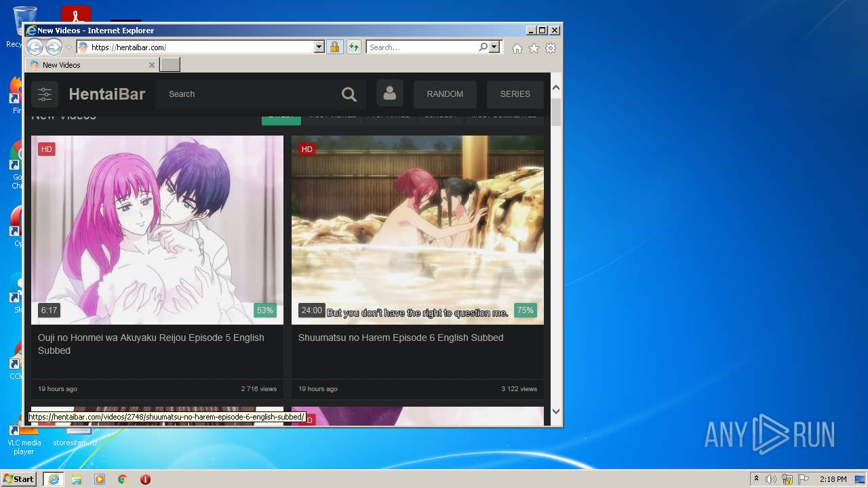This screenshot has height=488, width=868.
Task: Submit search with the site magnifier icon
Action: [349, 94]
